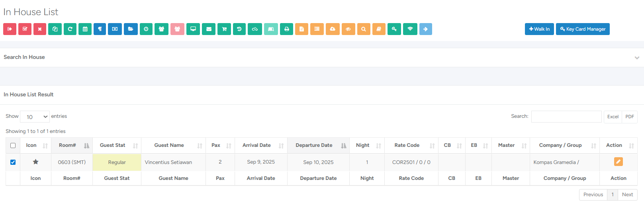Click the blue money bill toolbar icon

(115, 29)
